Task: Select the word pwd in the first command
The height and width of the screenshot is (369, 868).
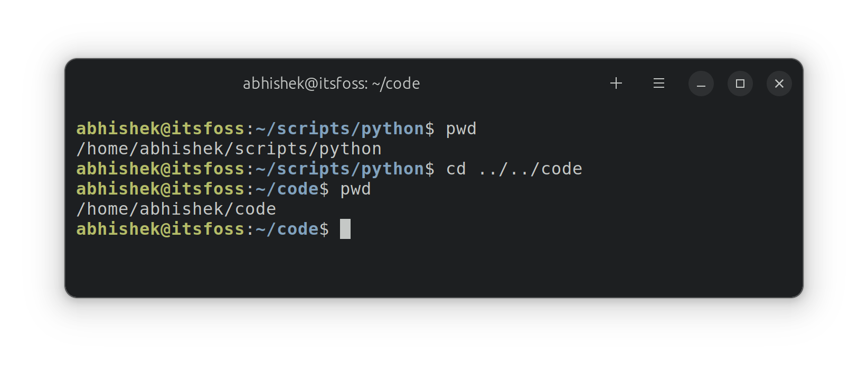Action: (x=460, y=128)
